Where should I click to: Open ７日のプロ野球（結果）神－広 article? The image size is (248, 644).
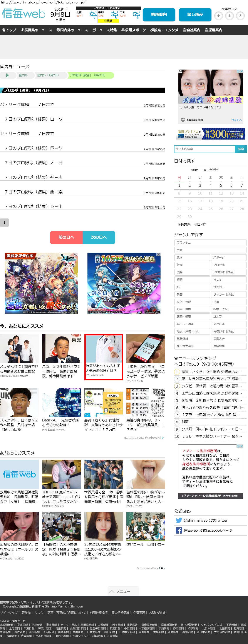pos(34,177)
